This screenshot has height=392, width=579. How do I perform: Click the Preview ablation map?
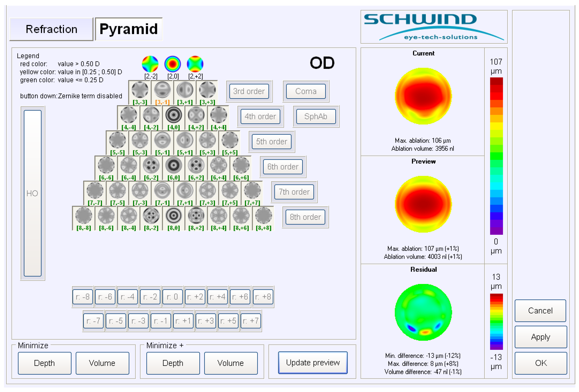423,204
